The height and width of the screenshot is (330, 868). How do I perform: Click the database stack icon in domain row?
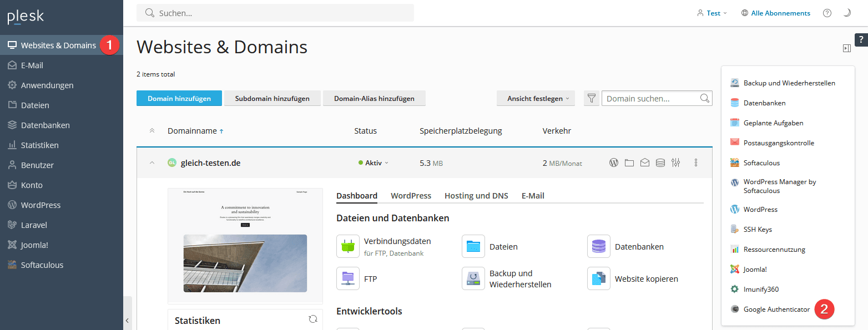click(x=660, y=163)
